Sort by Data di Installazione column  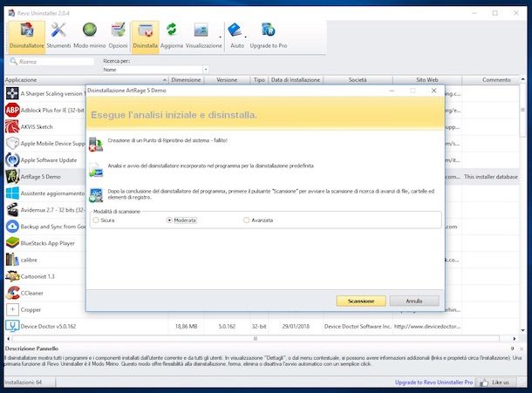(x=296, y=79)
